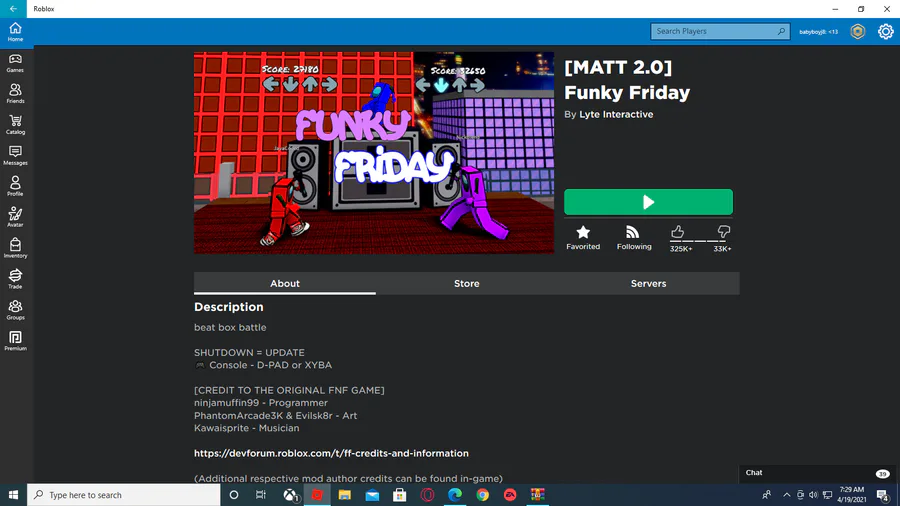
Task: Click the taskbar search box
Action: click(123, 495)
